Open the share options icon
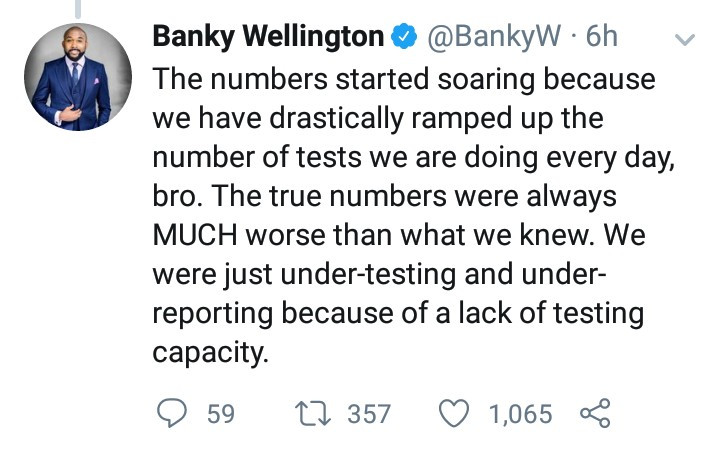Viewport: 720px width, 450px height. (x=594, y=413)
